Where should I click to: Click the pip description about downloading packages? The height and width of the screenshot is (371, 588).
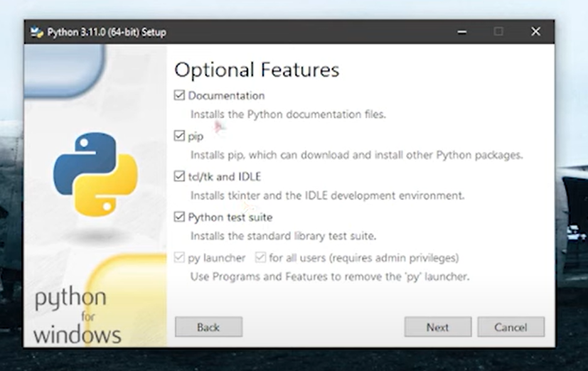click(x=357, y=155)
